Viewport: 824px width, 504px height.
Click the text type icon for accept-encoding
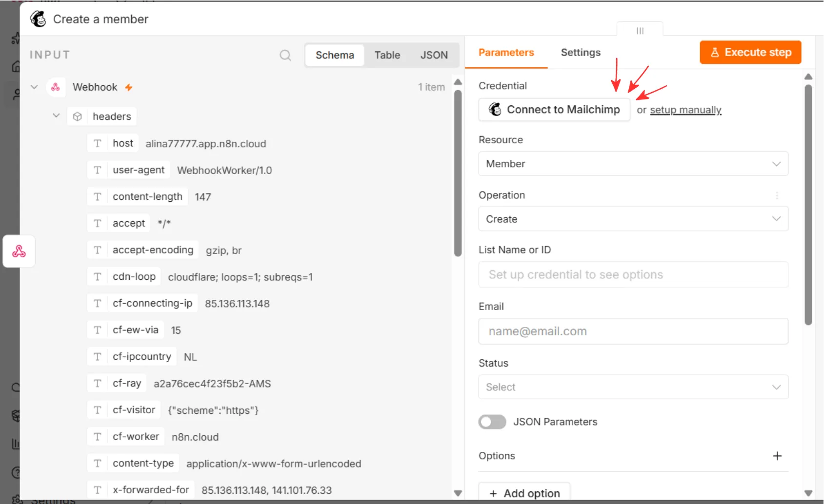click(98, 250)
